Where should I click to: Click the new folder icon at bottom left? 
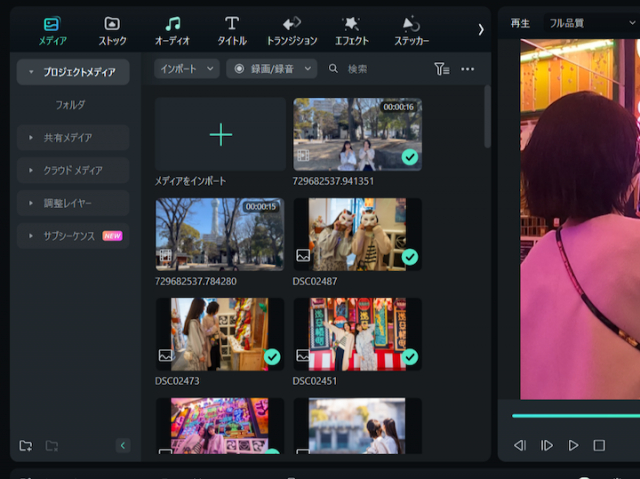26,446
